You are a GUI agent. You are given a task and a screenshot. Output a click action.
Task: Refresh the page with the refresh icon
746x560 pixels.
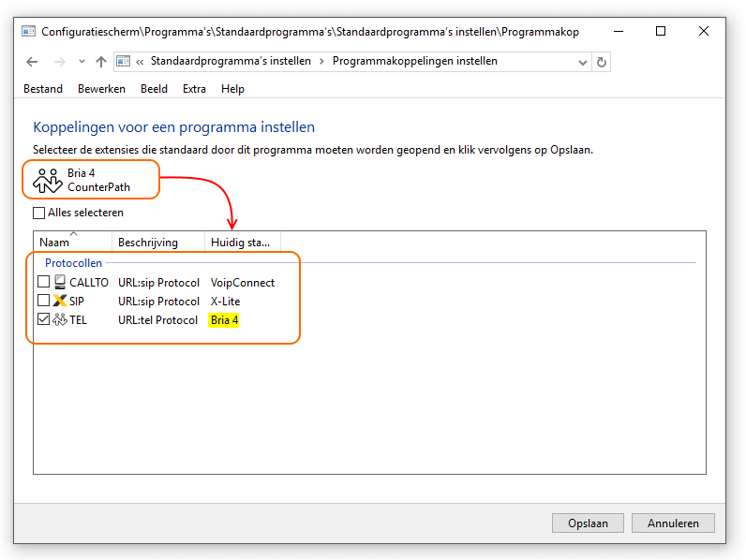[602, 63]
